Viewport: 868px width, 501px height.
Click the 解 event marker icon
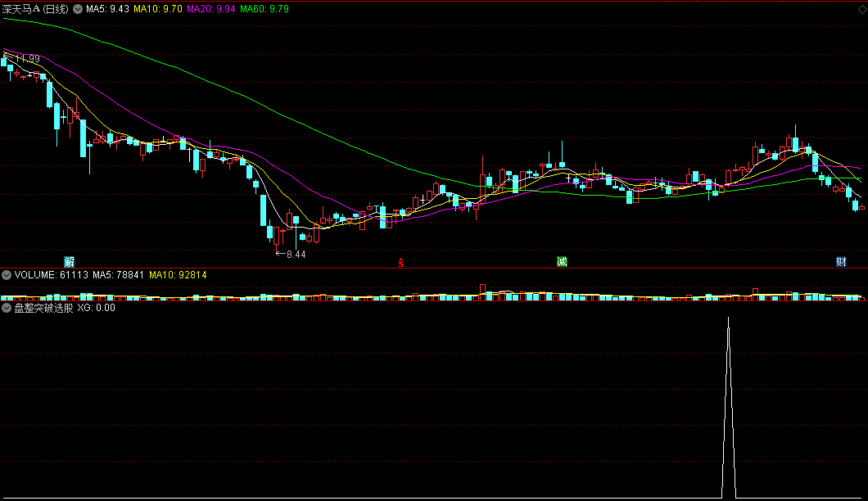[x=70, y=262]
